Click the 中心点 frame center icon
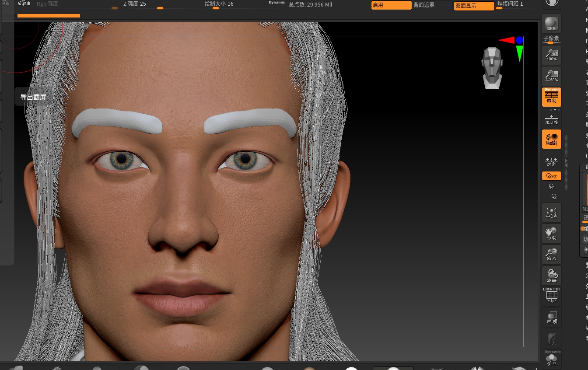Image resolution: width=588 pixels, height=370 pixels. click(551, 213)
